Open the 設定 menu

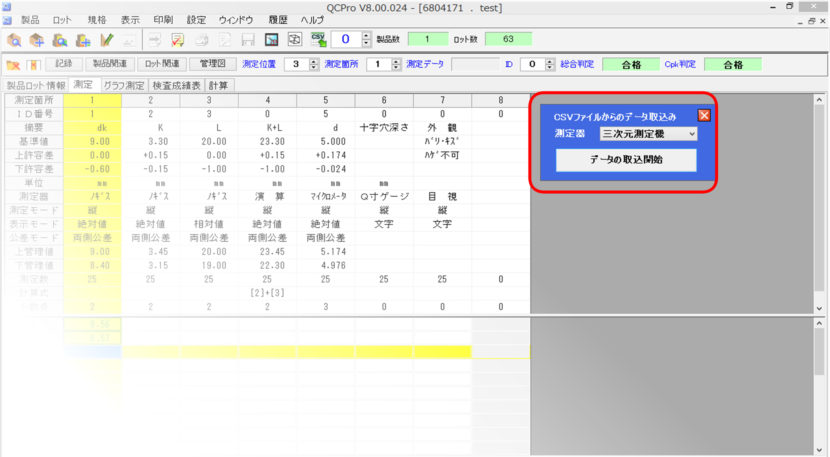pyautogui.click(x=196, y=19)
